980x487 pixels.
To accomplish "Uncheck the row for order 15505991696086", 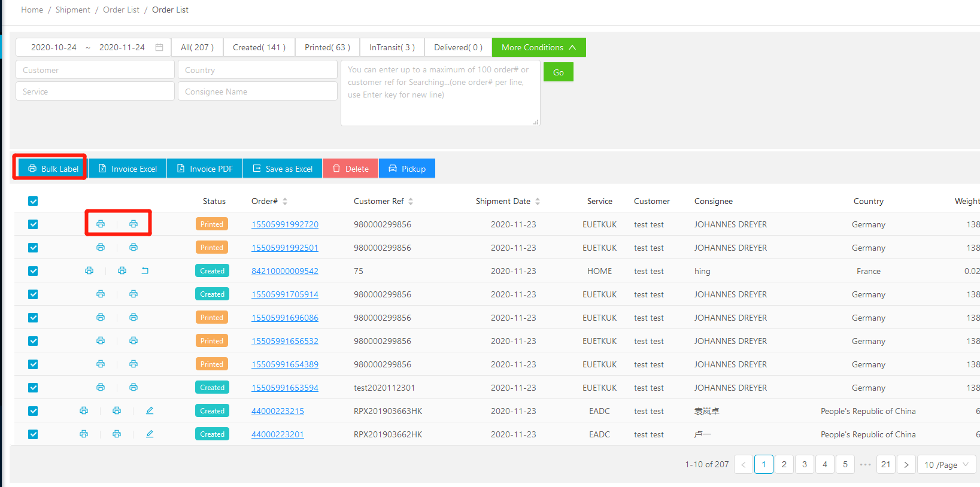I will (x=33, y=318).
